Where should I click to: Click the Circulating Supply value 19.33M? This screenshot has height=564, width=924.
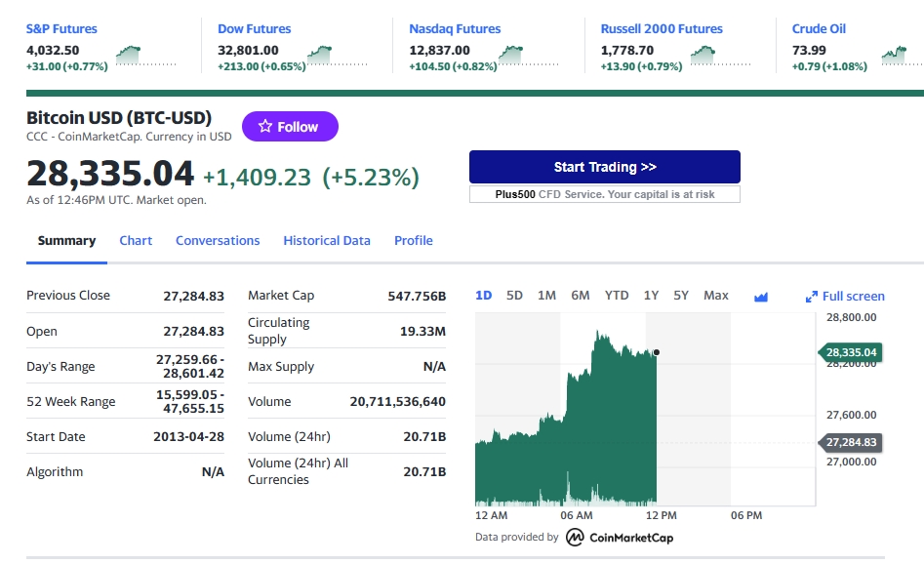(422, 331)
